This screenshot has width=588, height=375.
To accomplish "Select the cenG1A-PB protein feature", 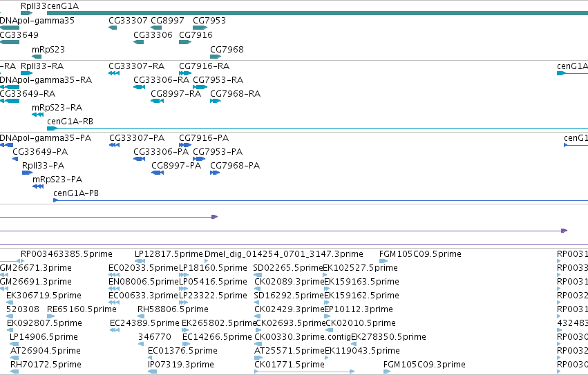I will (321, 201).
